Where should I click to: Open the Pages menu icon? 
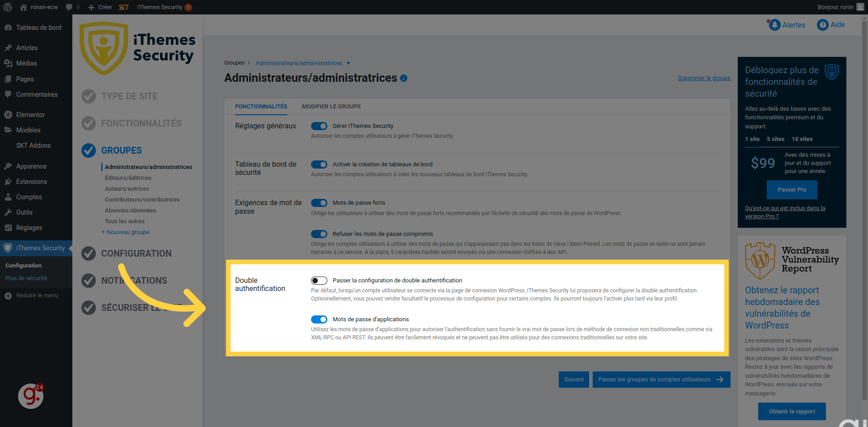pyautogui.click(x=8, y=79)
